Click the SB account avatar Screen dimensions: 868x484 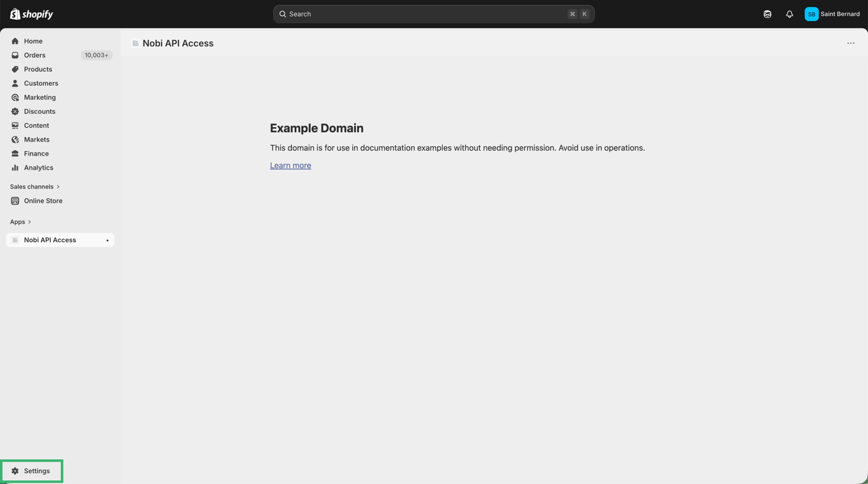pos(811,14)
